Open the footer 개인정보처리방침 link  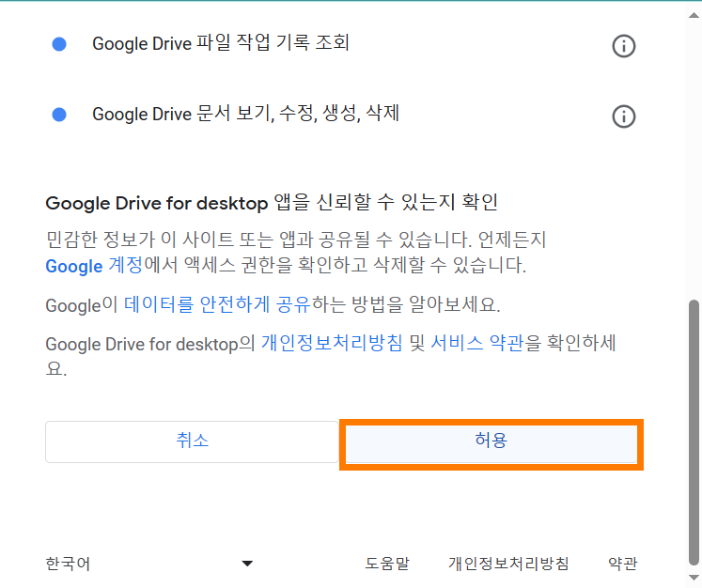[508, 564]
